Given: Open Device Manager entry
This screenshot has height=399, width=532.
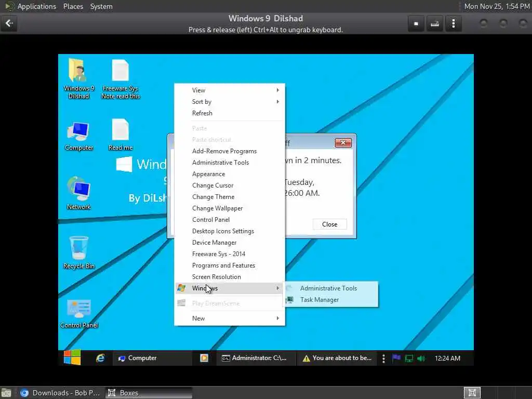Looking at the screenshot, I should click(230, 243).
